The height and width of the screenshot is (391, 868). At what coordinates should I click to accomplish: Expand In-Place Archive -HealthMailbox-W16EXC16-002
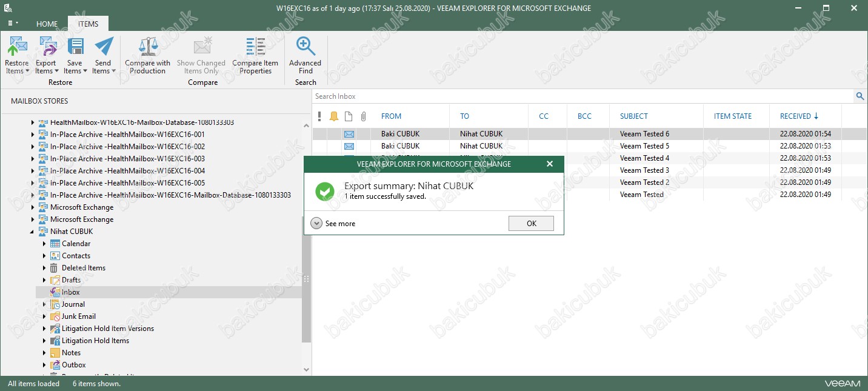[x=33, y=147]
